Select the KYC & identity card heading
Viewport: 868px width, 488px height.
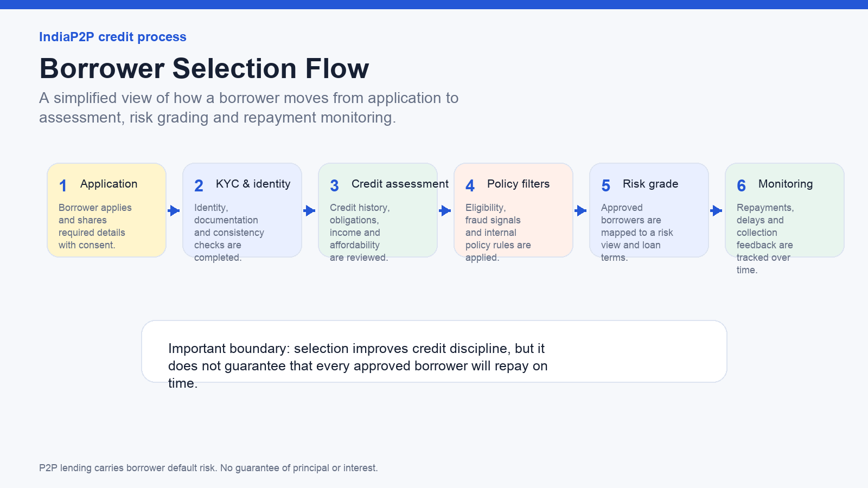click(x=253, y=184)
